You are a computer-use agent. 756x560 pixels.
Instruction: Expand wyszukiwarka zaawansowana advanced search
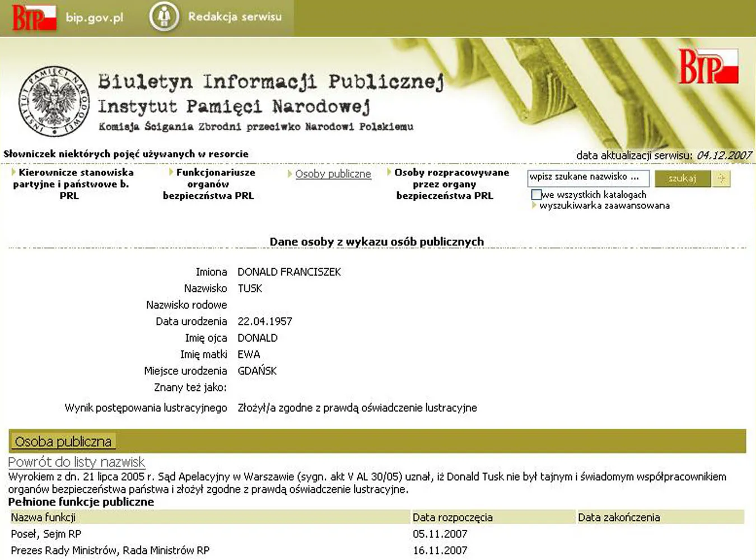(x=604, y=206)
